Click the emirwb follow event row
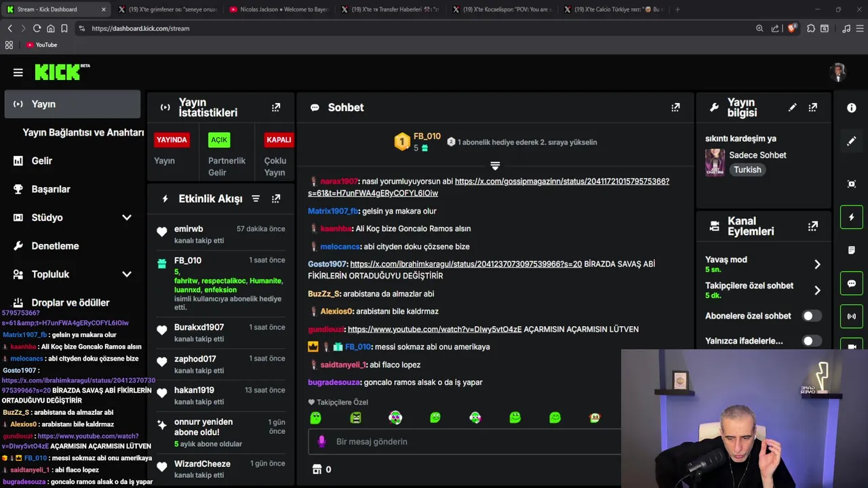 tap(220, 235)
